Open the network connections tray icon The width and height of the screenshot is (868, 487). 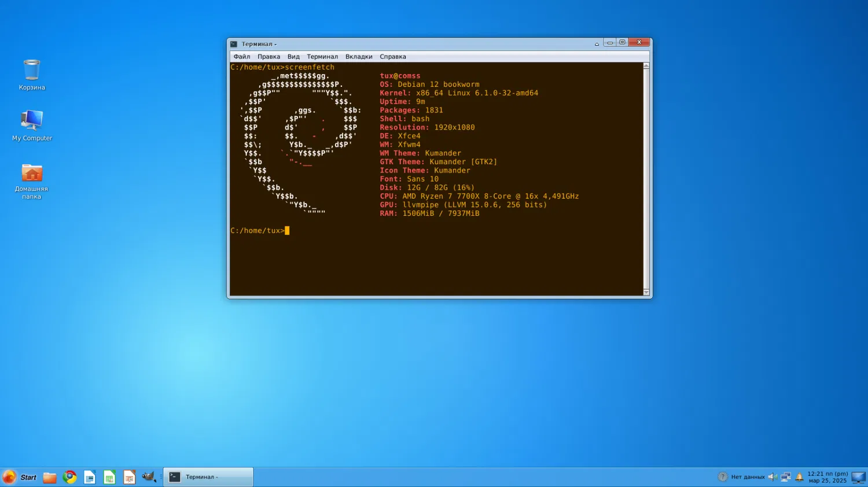(786, 477)
